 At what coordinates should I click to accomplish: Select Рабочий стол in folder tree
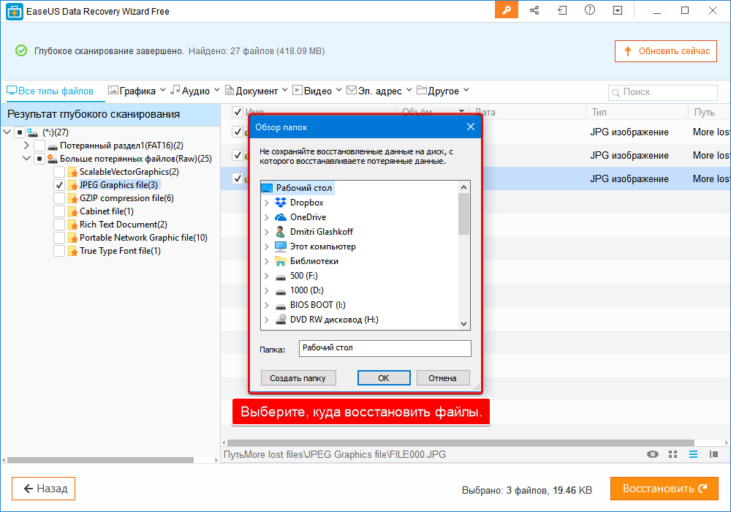(303, 188)
